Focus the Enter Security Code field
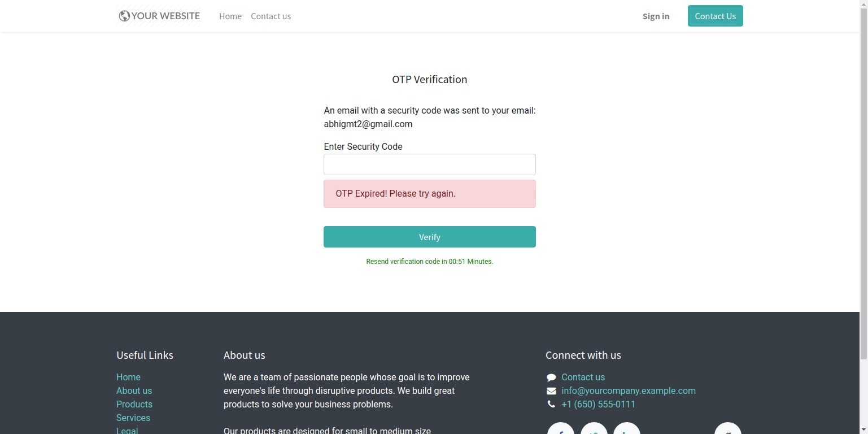 pos(430,164)
